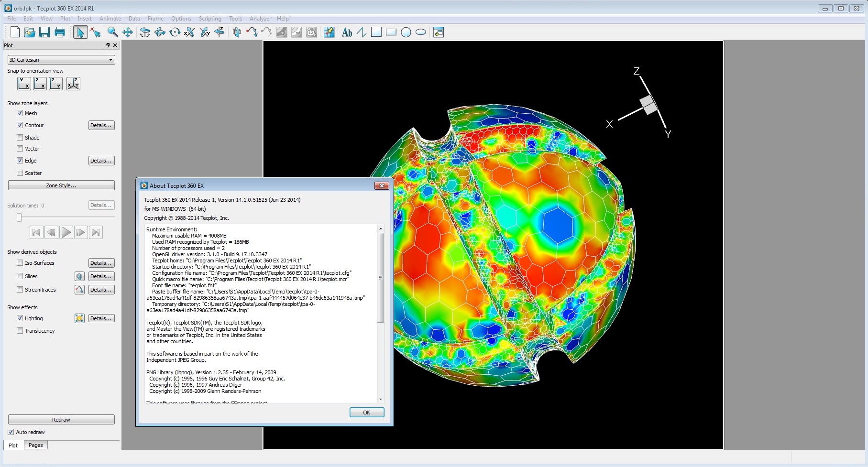Select the probe tool icon
The width and height of the screenshot is (868, 467).
pos(329,32)
